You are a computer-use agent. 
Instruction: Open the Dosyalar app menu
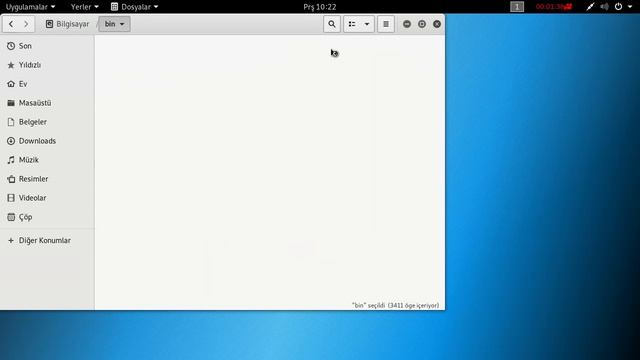(134, 7)
